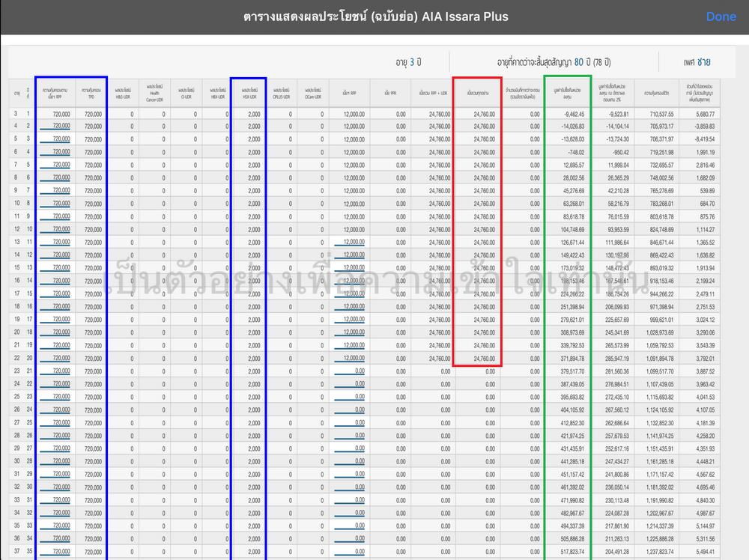The image size is (749, 560).
Task: Select the cell showing 126,671.44
Action: (573, 243)
